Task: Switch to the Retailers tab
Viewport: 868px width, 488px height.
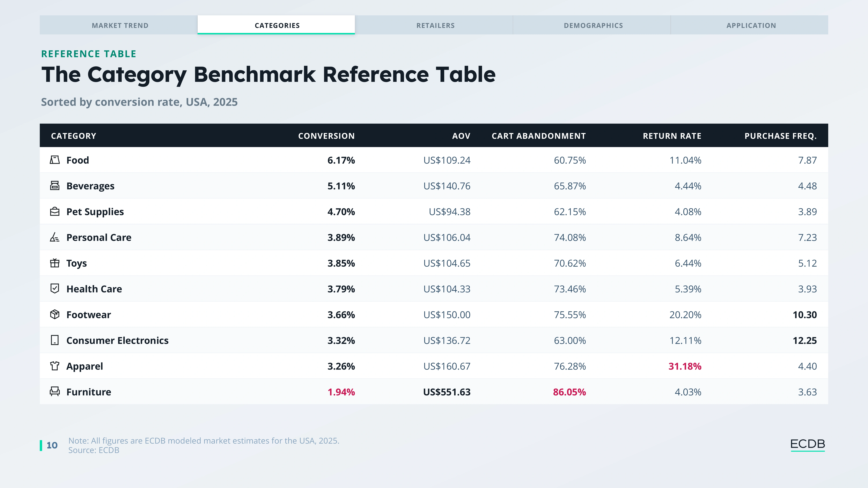Action: pyautogui.click(x=434, y=25)
